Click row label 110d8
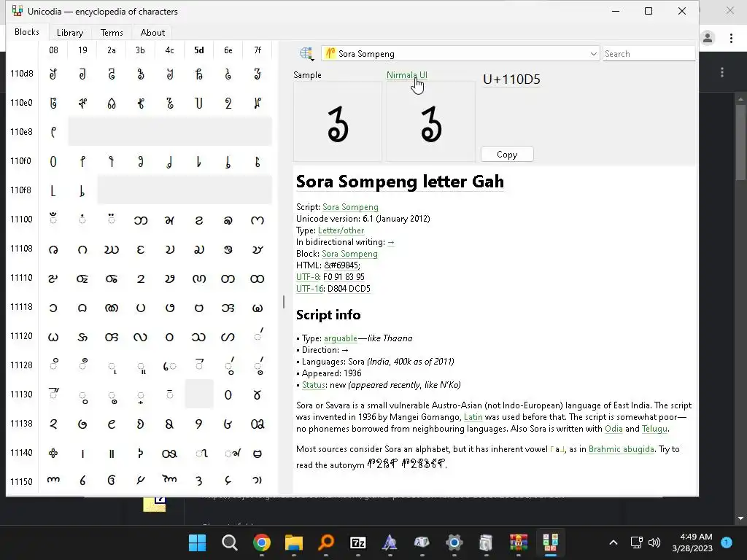This screenshot has height=560, width=747. tap(22, 74)
